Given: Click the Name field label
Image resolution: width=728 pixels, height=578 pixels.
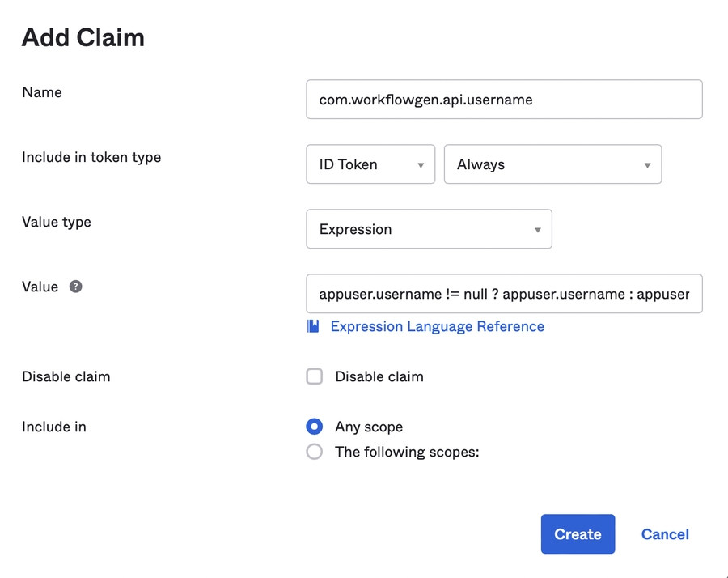Looking at the screenshot, I should 42,92.
